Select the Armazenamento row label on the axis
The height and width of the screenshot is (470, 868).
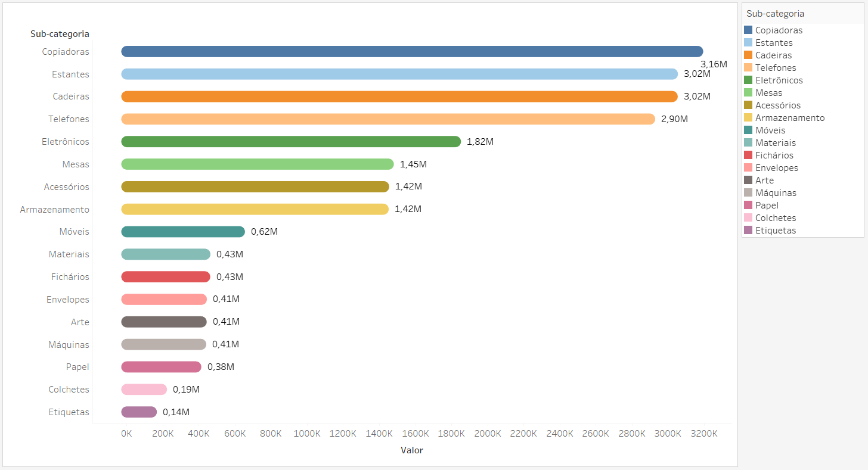click(55, 210)
